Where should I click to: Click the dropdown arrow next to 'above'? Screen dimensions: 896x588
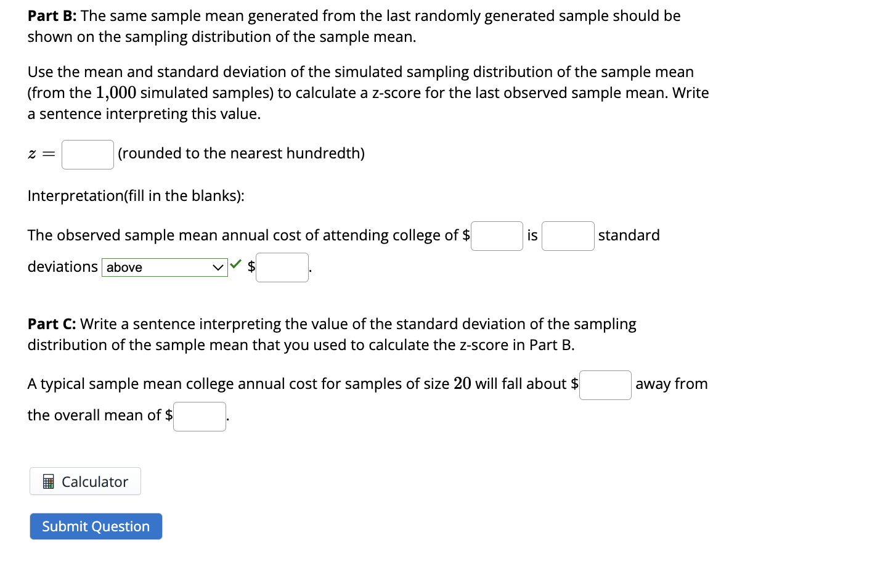pos(217,267)
